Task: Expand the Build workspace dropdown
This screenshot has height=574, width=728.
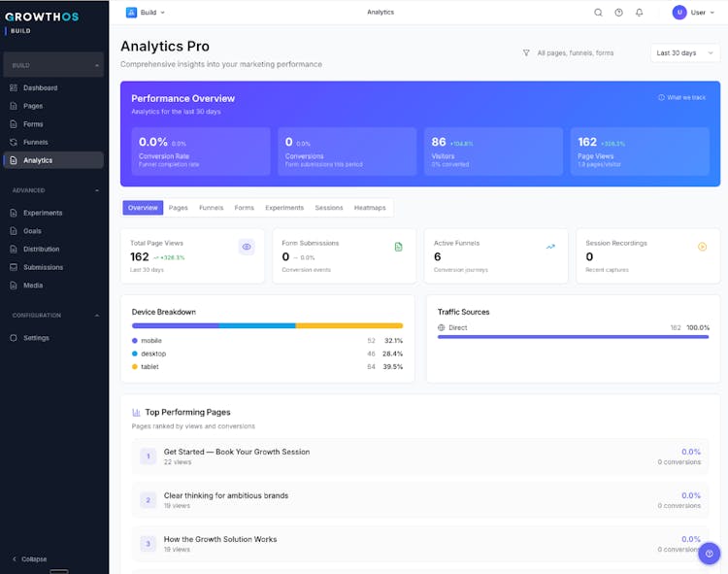Action: (x=146, y=13)
